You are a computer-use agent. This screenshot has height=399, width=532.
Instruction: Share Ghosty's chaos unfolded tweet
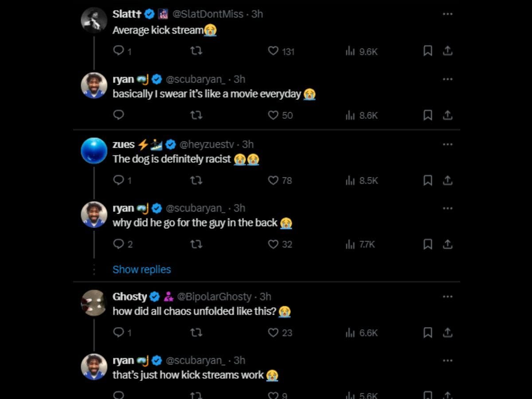(x=448, y=332)
